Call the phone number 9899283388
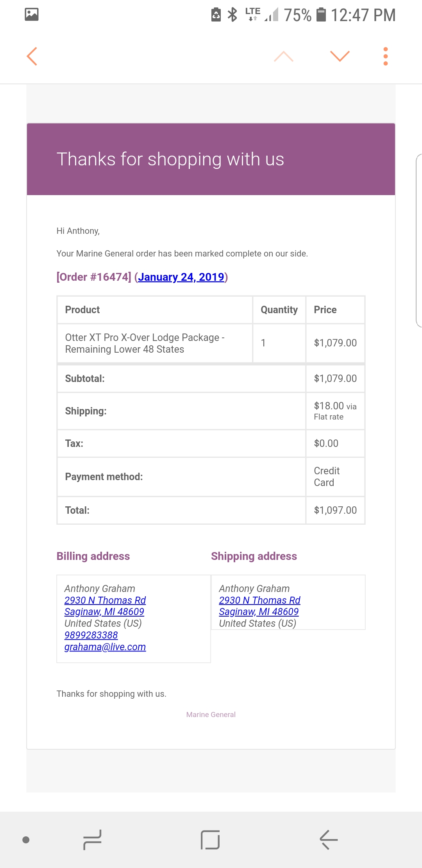 click(91, 635)
